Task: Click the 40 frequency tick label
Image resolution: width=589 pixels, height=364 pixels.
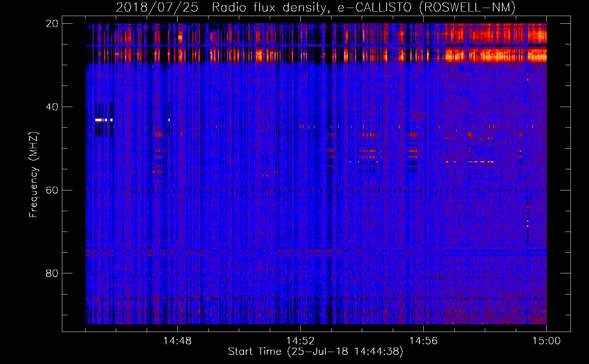Action: (x=52, y=107)
